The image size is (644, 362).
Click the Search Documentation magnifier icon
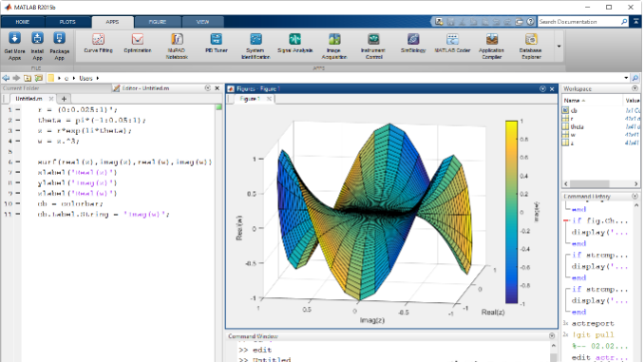(624, 21)
